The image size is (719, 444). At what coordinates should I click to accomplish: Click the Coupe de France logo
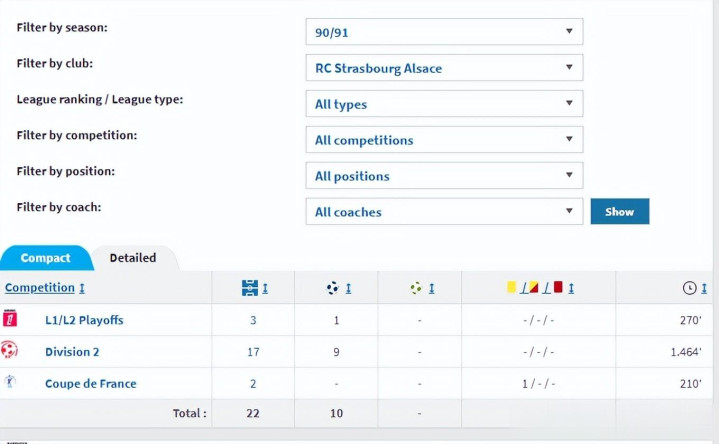pos(10,383)
